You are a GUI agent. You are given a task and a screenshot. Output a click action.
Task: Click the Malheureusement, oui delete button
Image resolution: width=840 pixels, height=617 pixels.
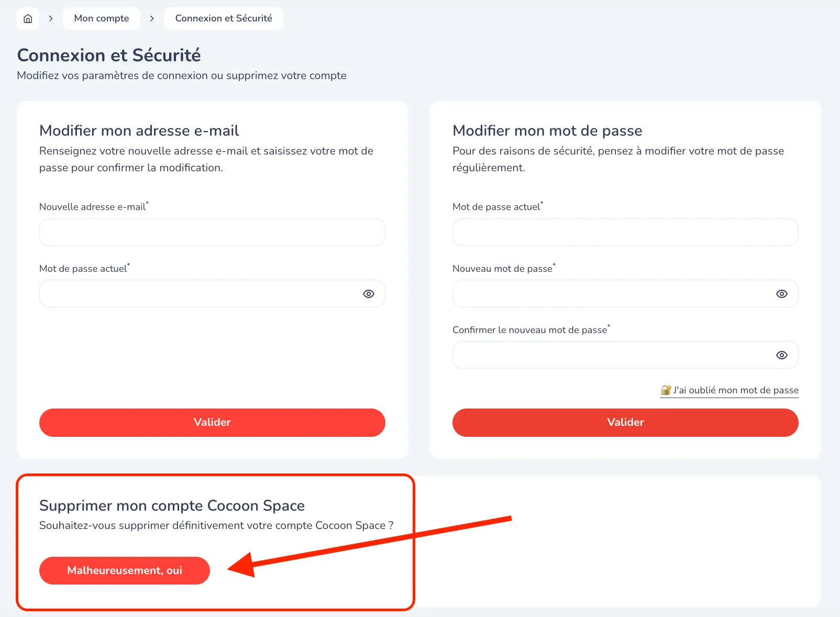point(125,570)
